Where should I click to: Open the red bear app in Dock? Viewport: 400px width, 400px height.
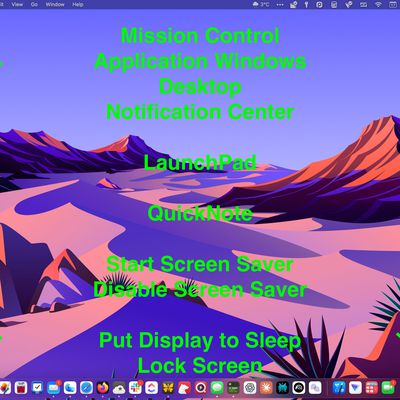click(184, 388)
